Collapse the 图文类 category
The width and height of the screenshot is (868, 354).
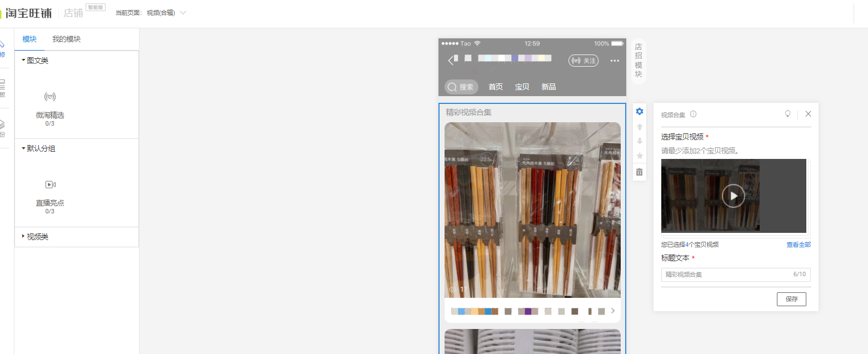35,61
